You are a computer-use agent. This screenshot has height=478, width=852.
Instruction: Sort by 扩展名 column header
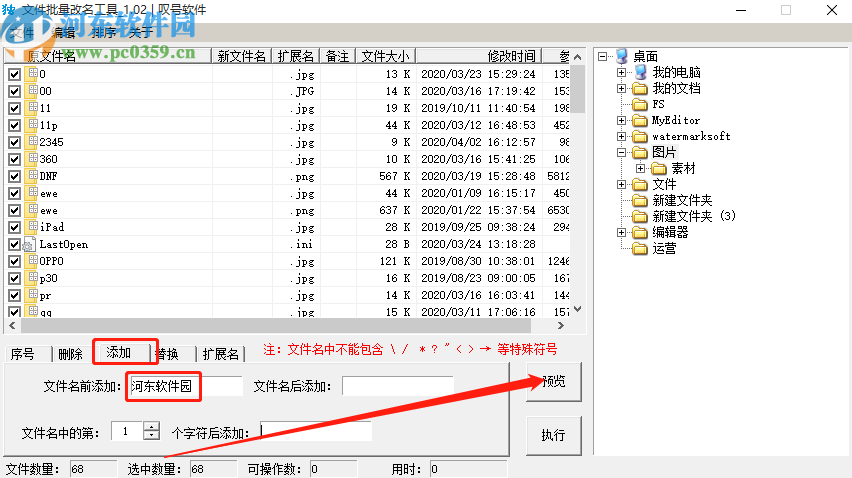(x=295, y=56)
